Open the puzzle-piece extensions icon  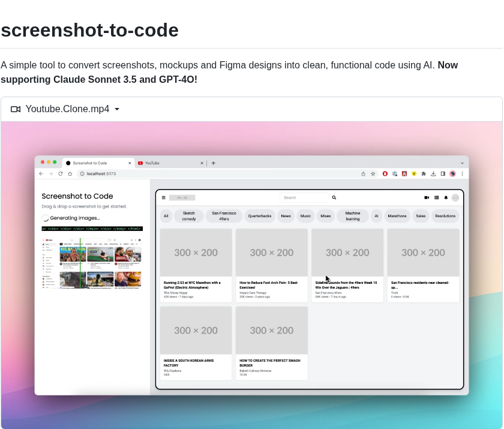(424, 173)
